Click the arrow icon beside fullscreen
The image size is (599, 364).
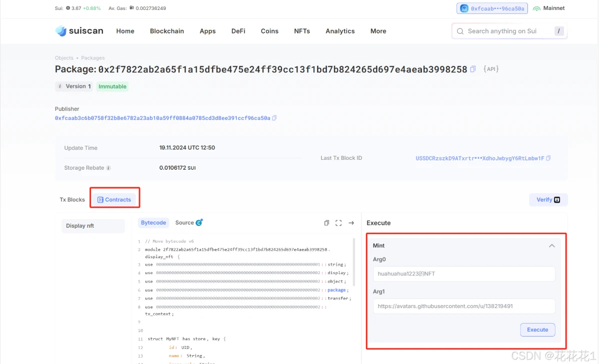[351, 223]
